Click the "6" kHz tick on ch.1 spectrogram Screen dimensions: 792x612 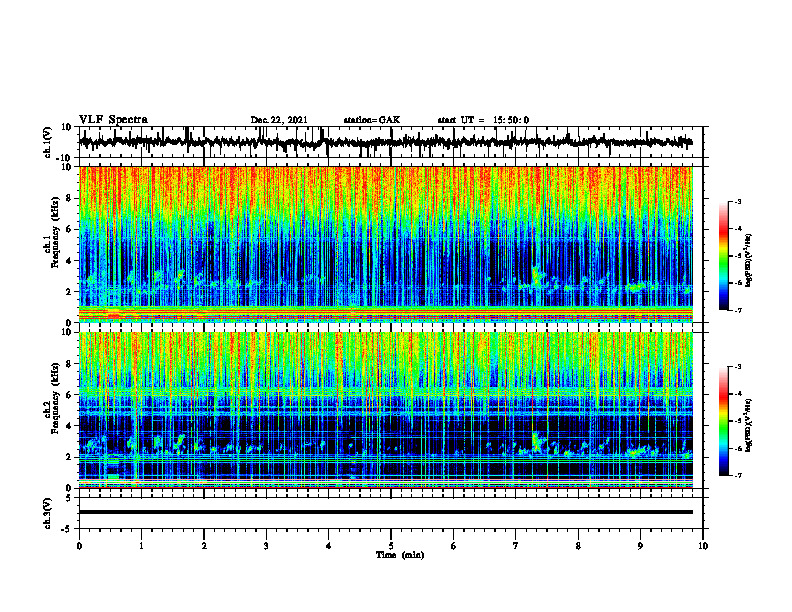pos(69,230)
